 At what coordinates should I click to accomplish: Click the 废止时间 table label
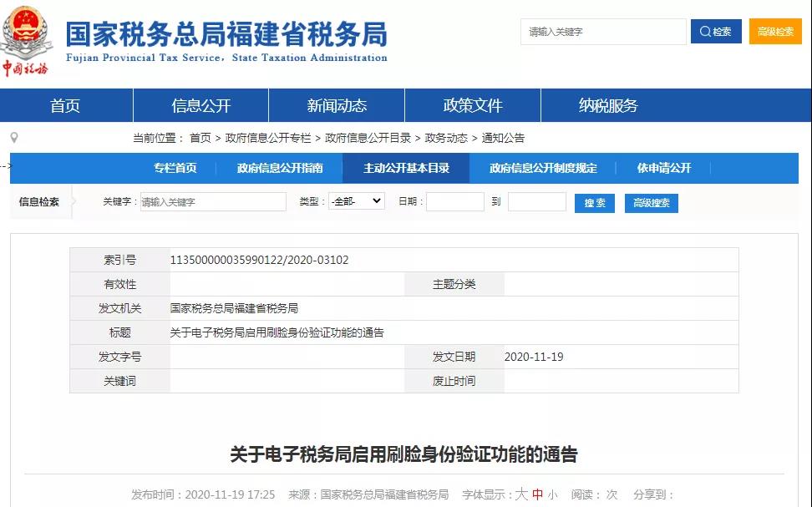point(454,381)
